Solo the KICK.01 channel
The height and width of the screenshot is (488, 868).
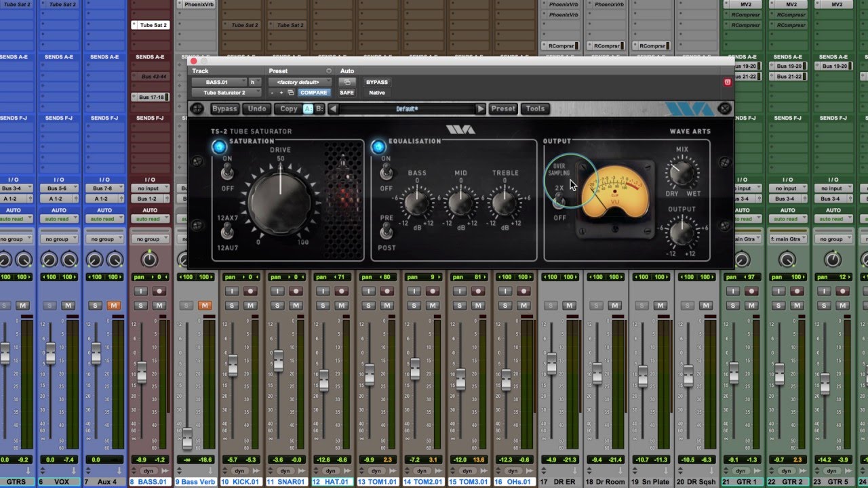pos(232,306)
